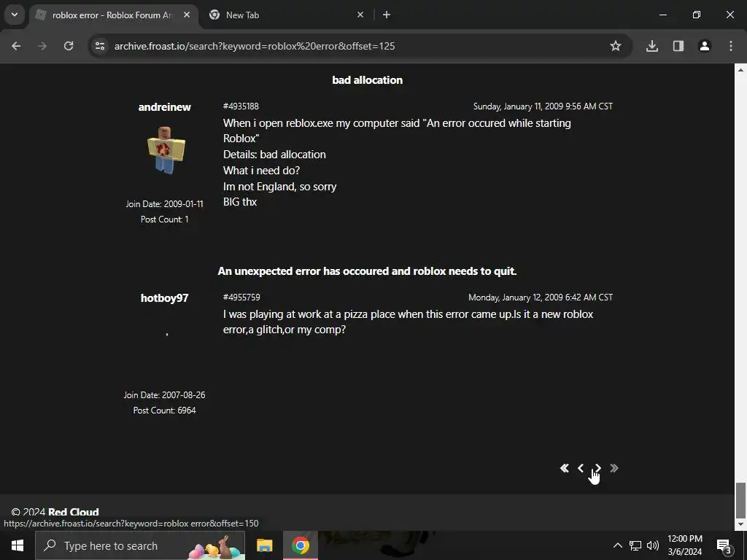The width and height of the screenshot is (747, 560).
Task: Click text 'Im not England, so sorry'
Action: pyautogui.click(x=279, y=187)
